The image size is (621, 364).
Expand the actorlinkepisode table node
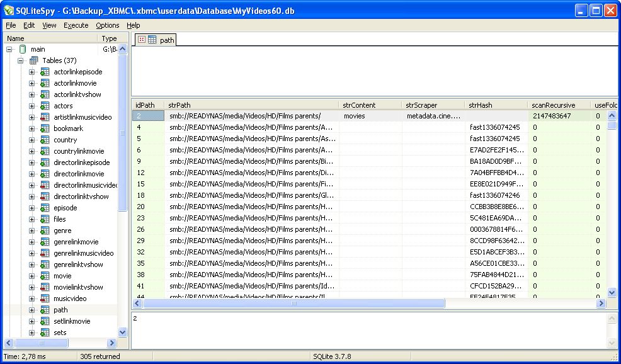[32, 72]
